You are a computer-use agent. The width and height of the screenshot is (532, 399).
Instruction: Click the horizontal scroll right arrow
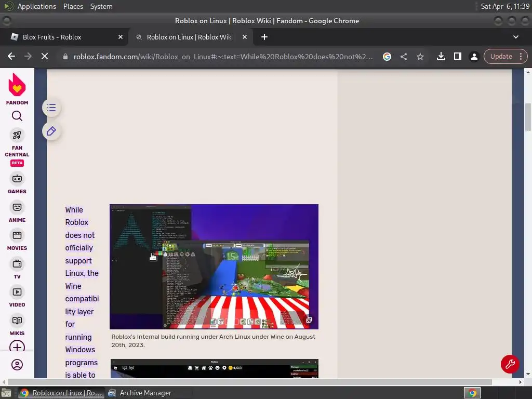(521, 382)
